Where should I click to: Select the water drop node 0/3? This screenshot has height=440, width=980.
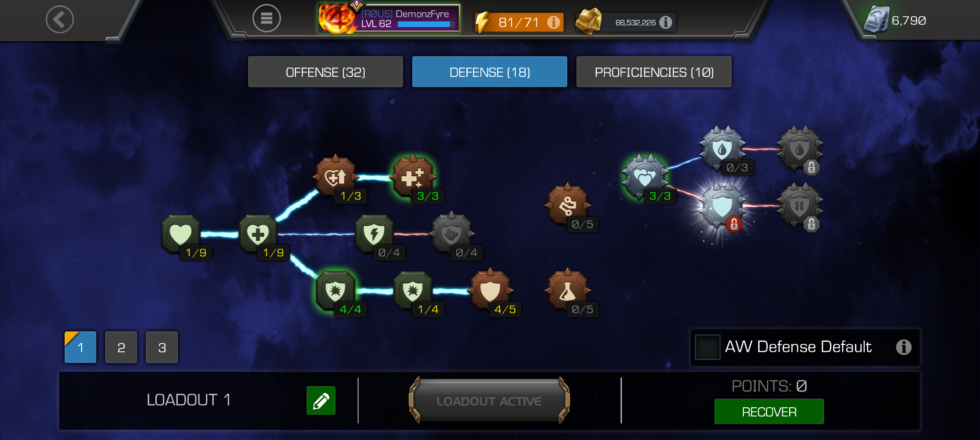[722, 149]
